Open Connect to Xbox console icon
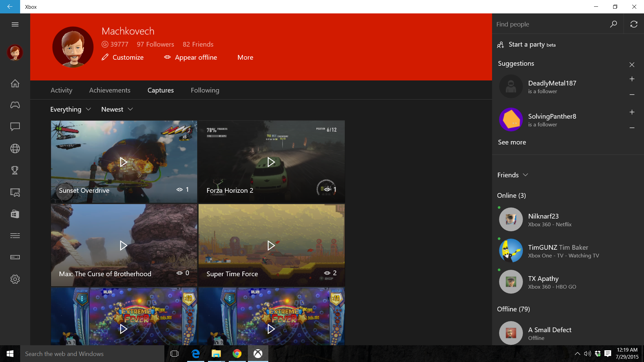The height and width of the screenshot is (362, 644). pos(15,257)
